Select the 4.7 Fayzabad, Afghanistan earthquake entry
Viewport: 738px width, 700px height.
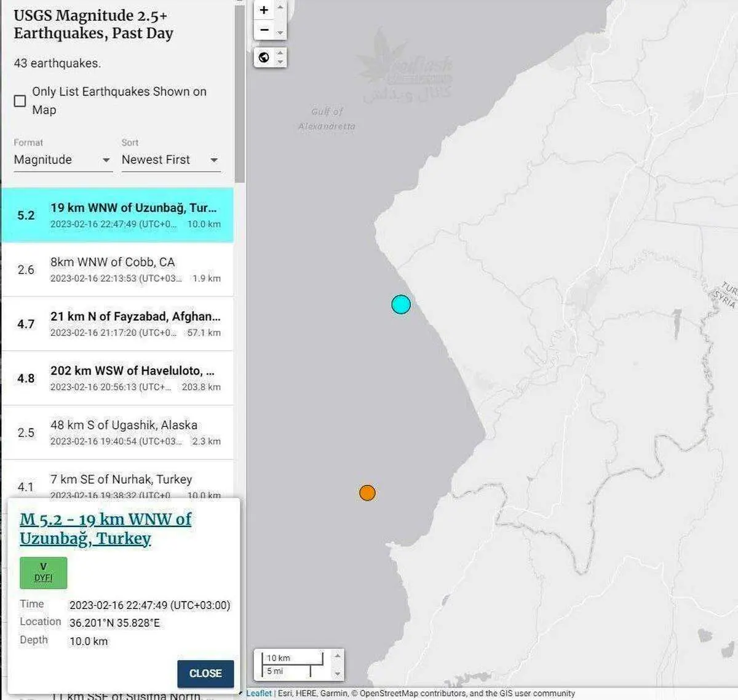point(117,324)
